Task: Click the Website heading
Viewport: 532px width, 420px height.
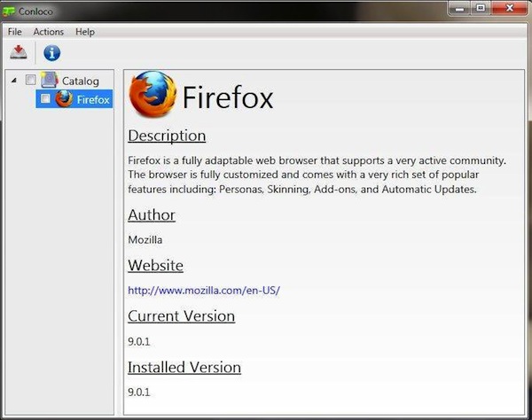Action: (x=156, y=265)
